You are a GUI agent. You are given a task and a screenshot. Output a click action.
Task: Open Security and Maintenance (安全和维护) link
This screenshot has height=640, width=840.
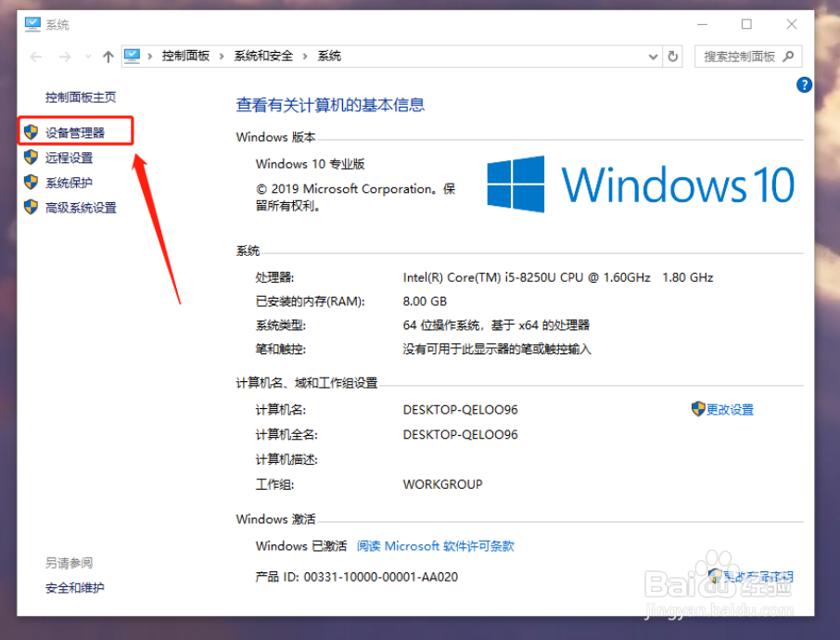[x=75, y=587]
